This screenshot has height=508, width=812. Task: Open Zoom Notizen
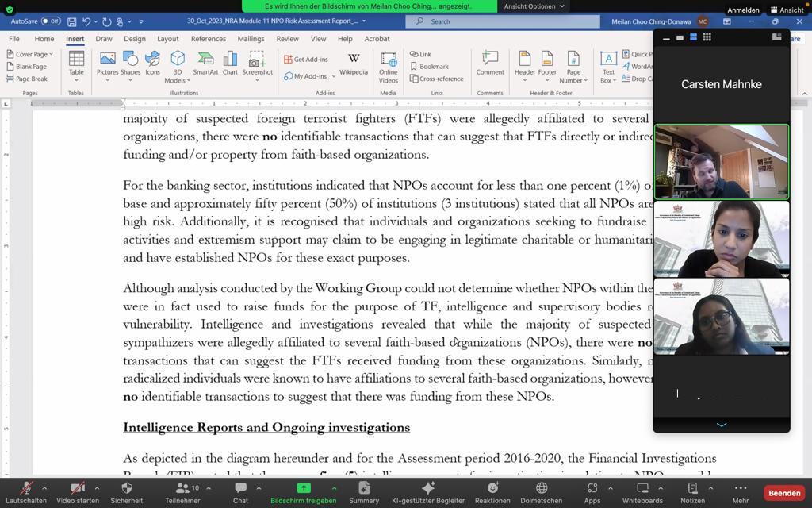pos(692,492)
